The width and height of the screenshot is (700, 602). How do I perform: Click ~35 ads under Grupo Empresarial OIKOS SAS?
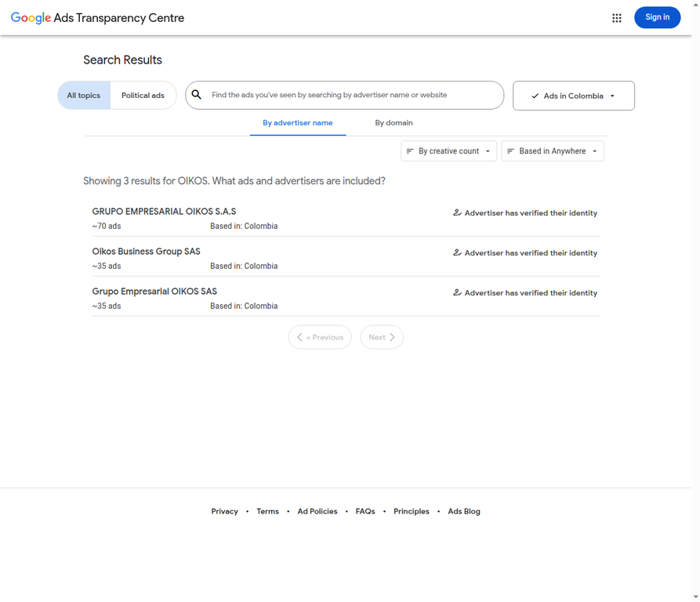coord(107,306)
